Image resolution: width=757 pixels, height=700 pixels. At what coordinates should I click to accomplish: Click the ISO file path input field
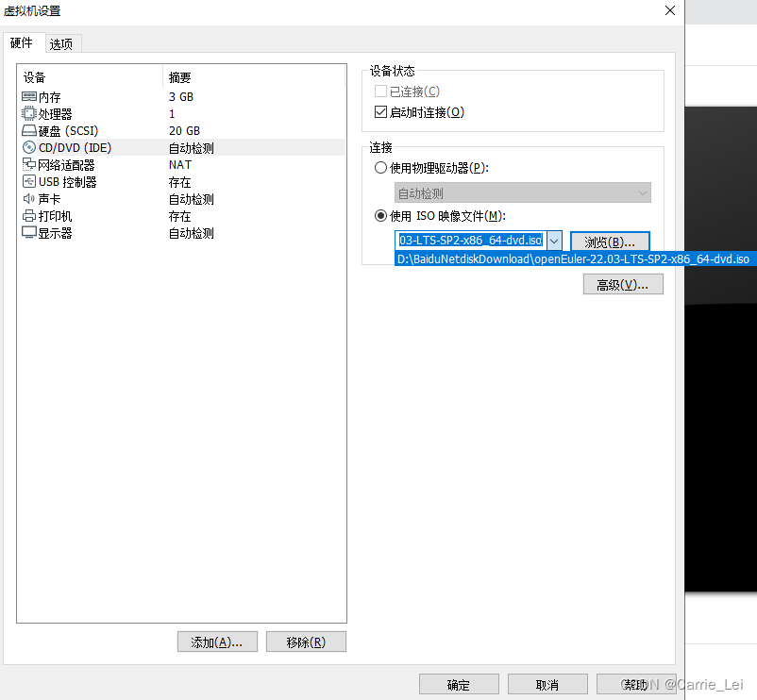tap(471, 241)
